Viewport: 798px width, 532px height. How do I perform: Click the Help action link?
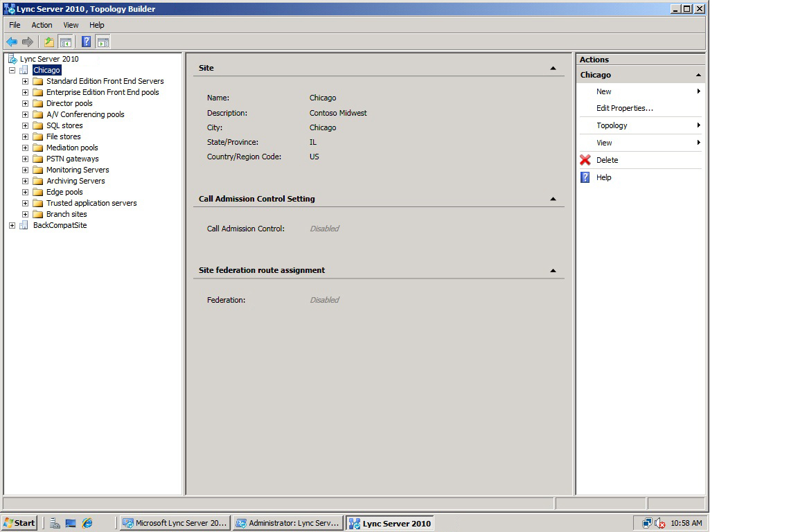603,177
